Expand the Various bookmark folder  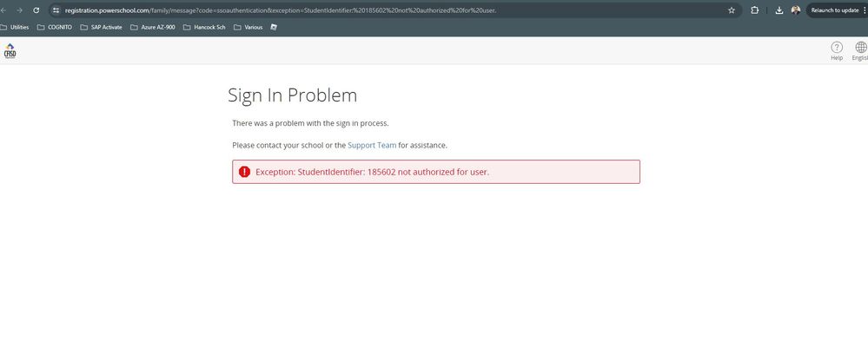tap(248, 27)
